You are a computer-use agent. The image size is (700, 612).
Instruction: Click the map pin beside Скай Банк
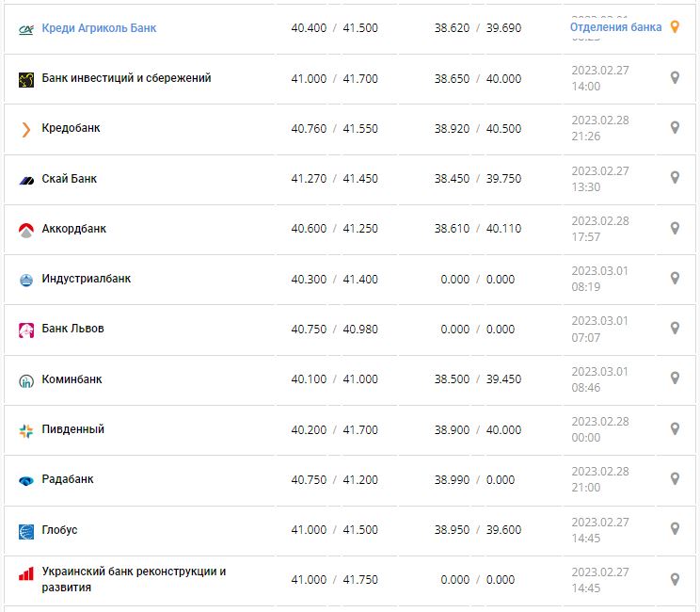click(x=675, y=177)
